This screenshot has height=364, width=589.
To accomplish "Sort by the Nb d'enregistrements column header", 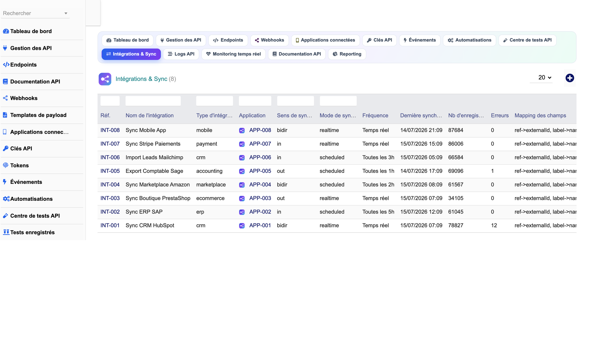I will point(466,115).
